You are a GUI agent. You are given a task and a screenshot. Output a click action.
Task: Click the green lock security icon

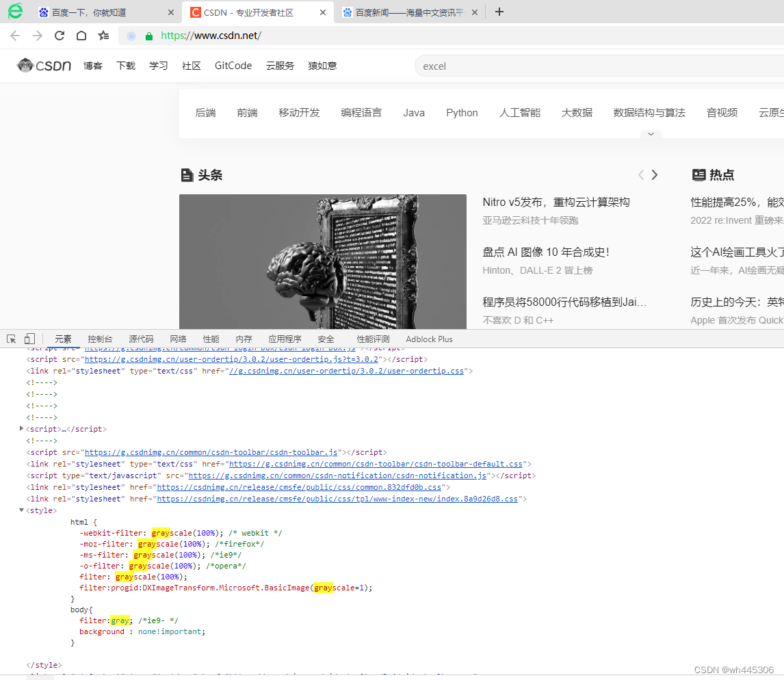click(148, 36)
